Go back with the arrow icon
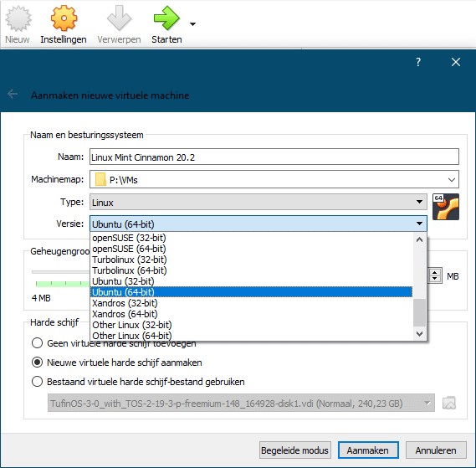Viewport: 476px width, 468px height. [x=13, y=94]
